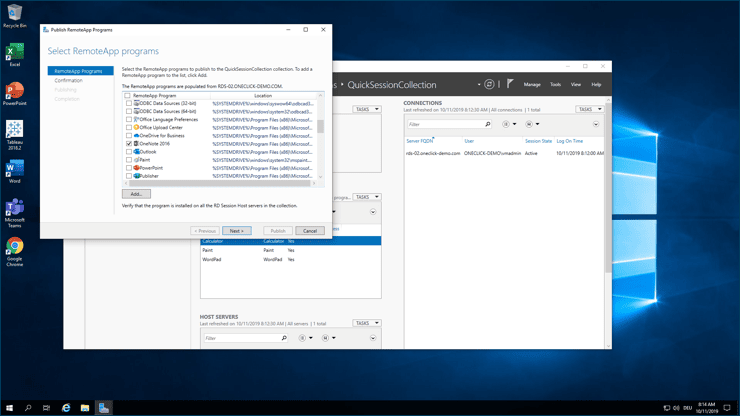Tick the Publisher program checkbox
740x416 pixels.
(129, 176)
